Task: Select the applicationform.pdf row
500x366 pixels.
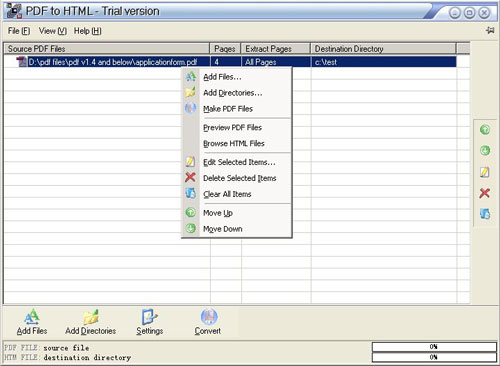Action: [x=230, y=62]
